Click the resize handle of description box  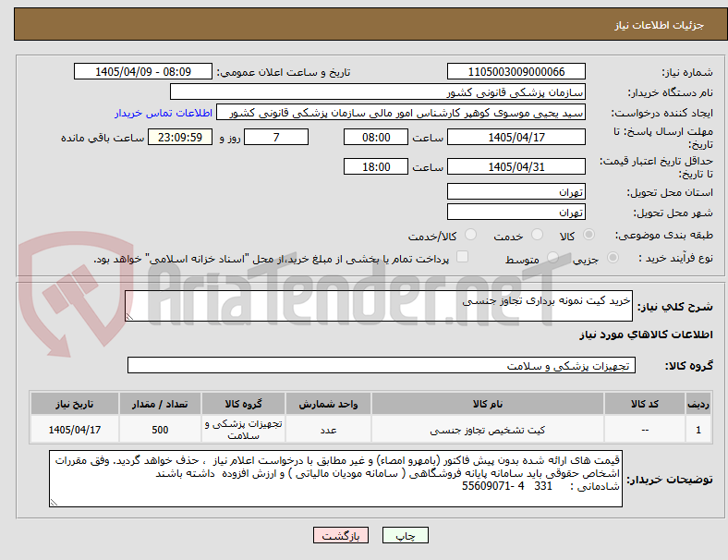(129, 317)
